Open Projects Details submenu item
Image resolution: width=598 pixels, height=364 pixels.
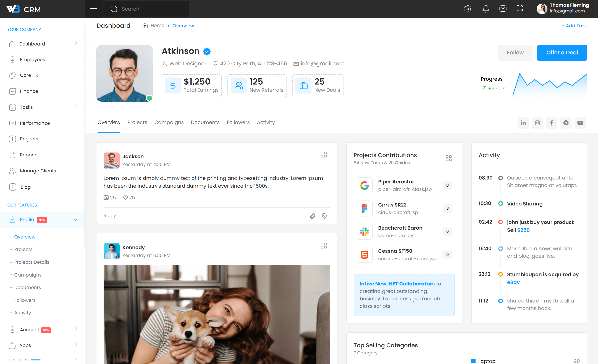(x=32, y=262)
